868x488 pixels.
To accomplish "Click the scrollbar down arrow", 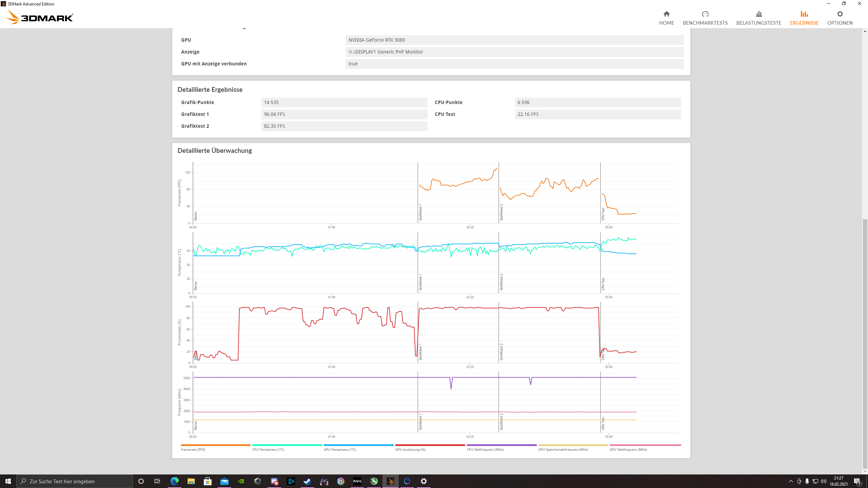I will click(865, 471).
